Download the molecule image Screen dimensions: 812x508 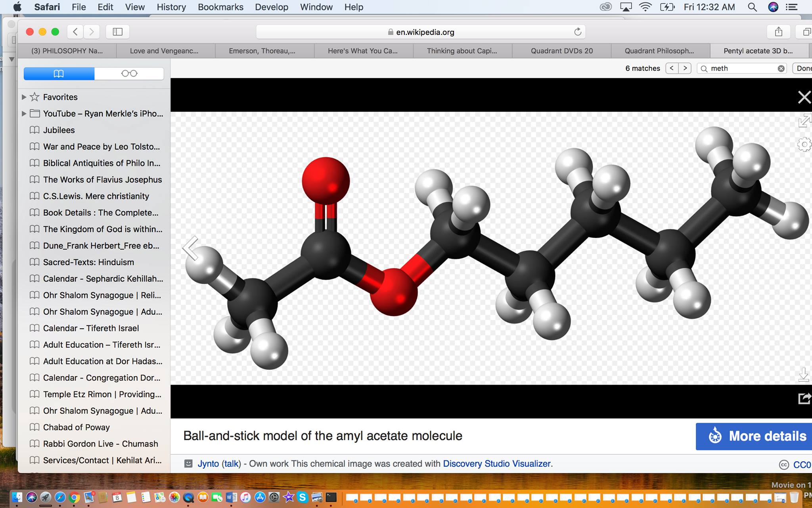804,374
